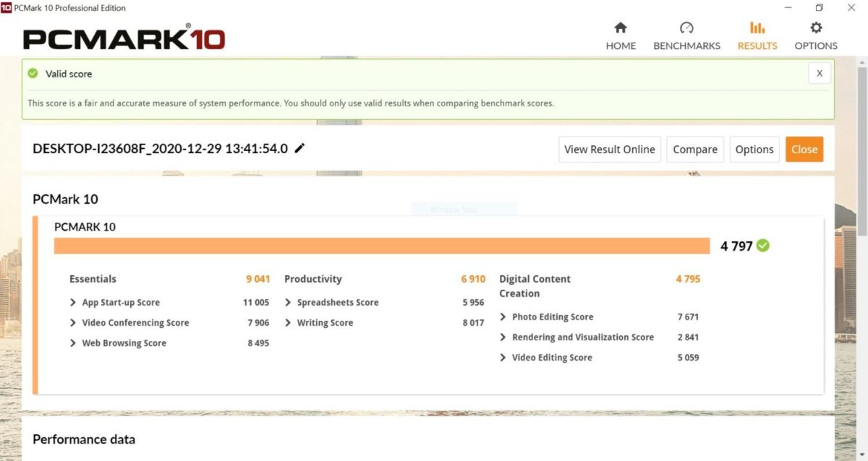Click the Photo Editing value 7 671
Image resolution: width=868 pixels, height=461 pixels.
688,317
